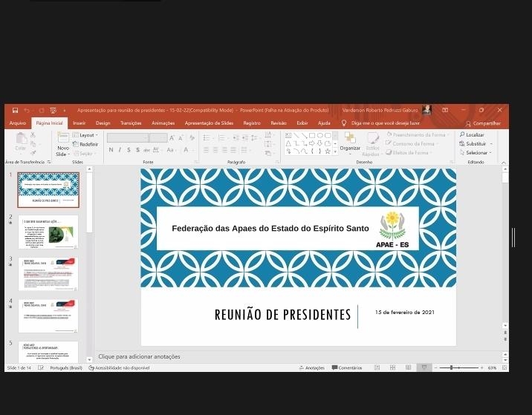Start the slideshow from the beginning icon in the title bar
Image resolution: width=532 pixels, height=415 pixels.
coord(53,110)
